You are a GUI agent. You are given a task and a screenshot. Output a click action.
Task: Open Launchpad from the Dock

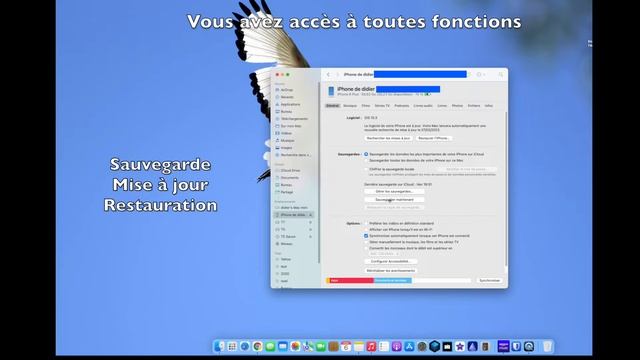232,347
